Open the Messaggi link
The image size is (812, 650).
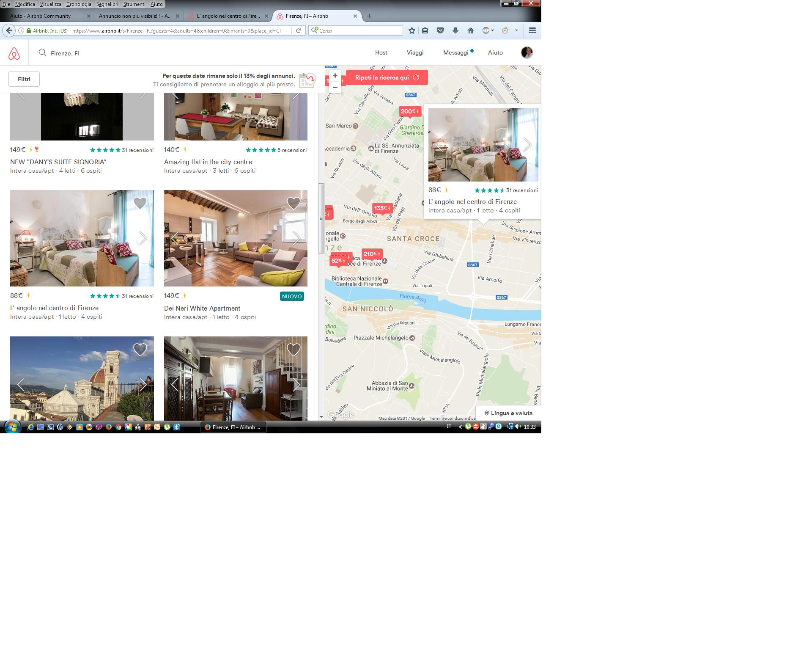click(x=455, y=52)
